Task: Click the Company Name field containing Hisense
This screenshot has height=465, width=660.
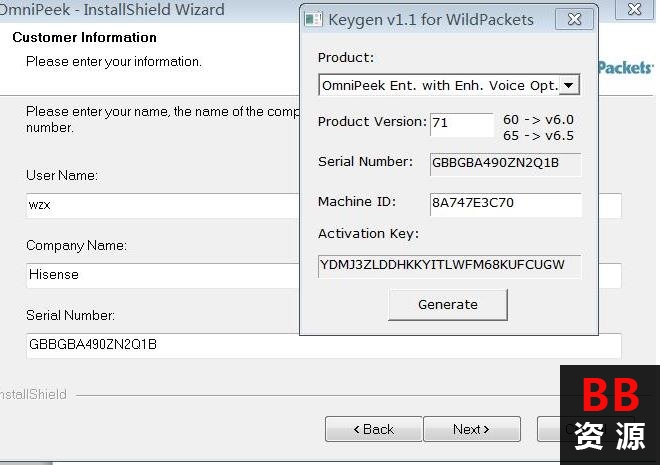Action: (162, 275)
